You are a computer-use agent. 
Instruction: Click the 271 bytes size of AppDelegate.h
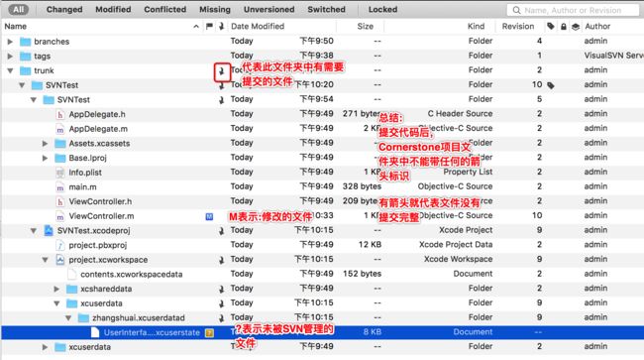click(x=361, y=114)
